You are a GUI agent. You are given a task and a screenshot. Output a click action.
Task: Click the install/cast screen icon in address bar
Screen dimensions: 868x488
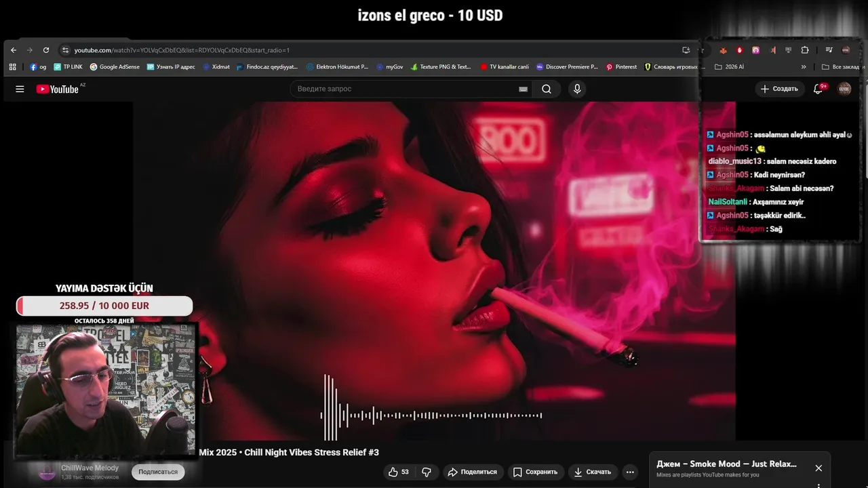click(x=686, y=50)
